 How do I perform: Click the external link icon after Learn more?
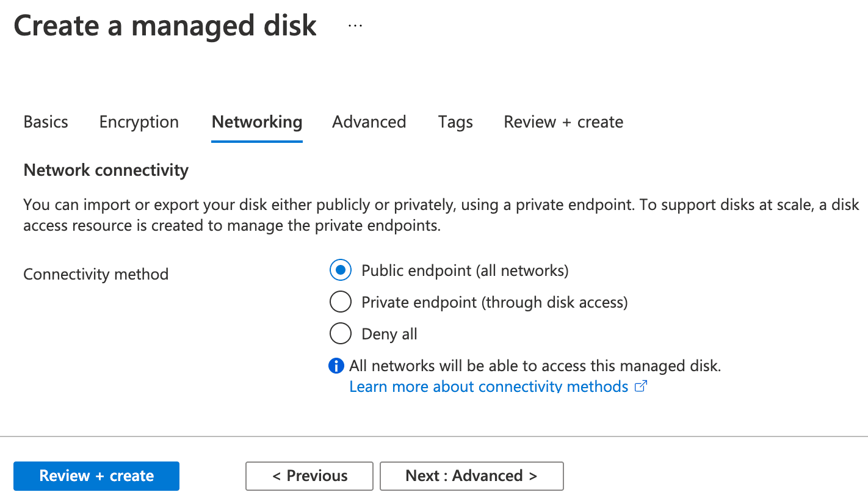pyautogui.click(x=640, y=386)
